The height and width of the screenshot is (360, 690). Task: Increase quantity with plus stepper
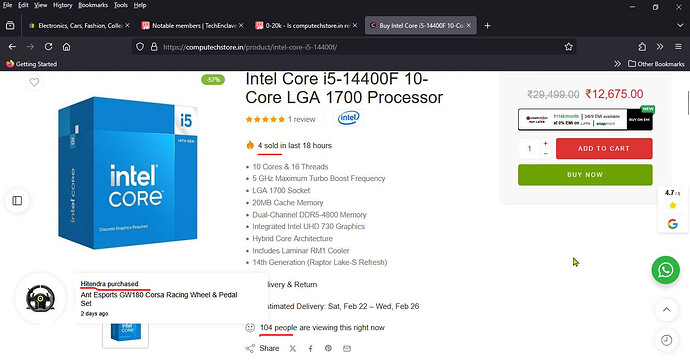(546, 143)
